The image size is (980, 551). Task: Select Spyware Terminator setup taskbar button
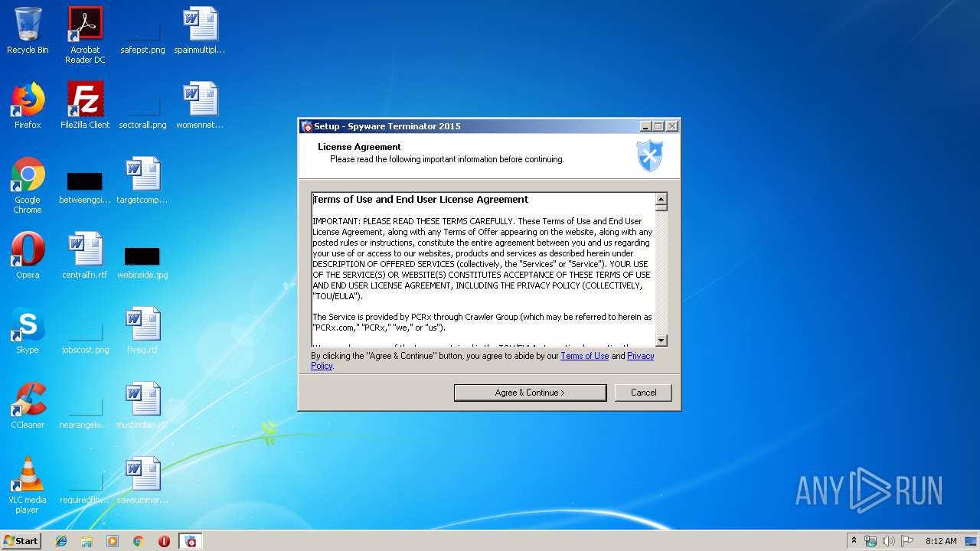coord(191,541)
